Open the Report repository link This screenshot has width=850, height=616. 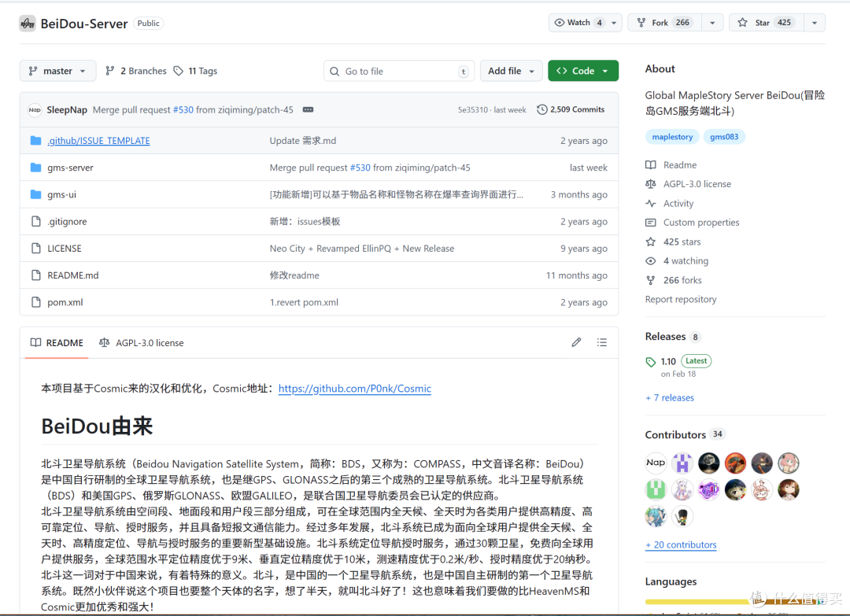pos(680,300)
